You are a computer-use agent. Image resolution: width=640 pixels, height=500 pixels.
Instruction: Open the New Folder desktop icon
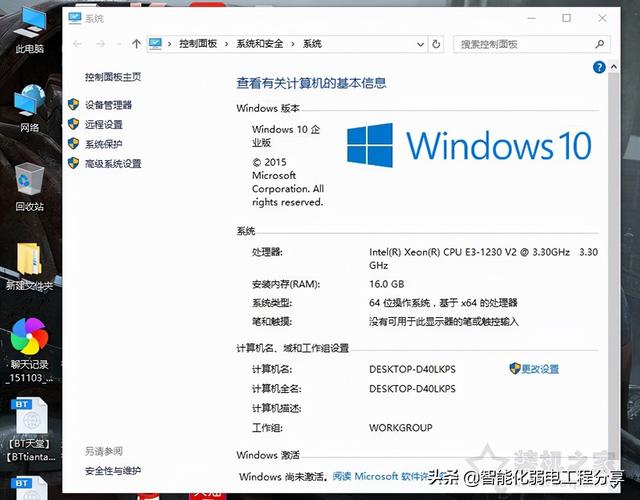tap(29, 267)
